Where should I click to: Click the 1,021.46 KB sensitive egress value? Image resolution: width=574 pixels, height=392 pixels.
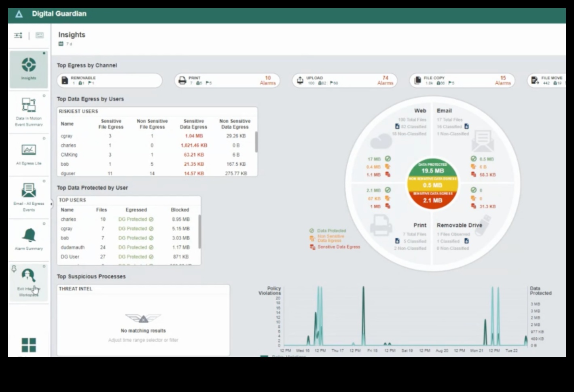pyautogui.click(x=194, y=145)
